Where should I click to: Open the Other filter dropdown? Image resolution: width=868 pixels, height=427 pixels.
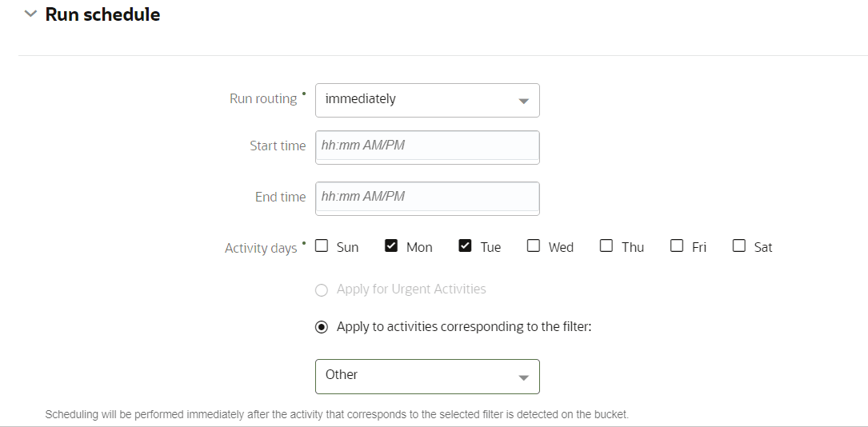coord(427,377)
